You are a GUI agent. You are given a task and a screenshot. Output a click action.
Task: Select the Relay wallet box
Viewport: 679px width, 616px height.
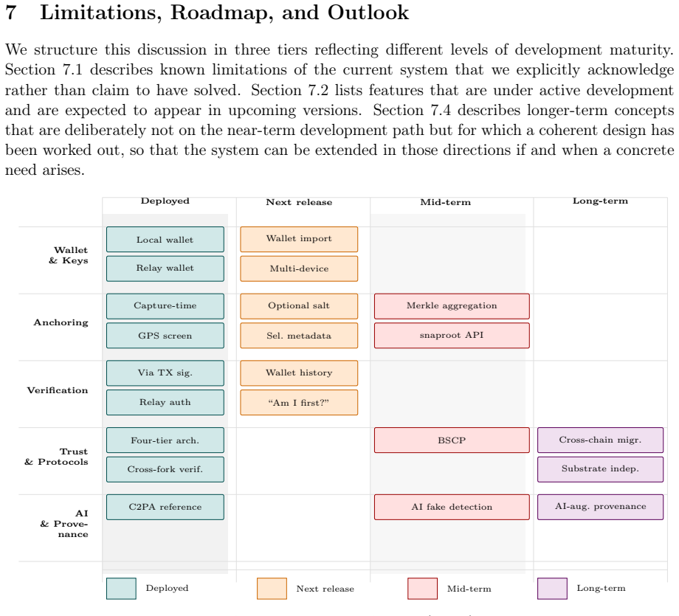[x=165, y=269]
